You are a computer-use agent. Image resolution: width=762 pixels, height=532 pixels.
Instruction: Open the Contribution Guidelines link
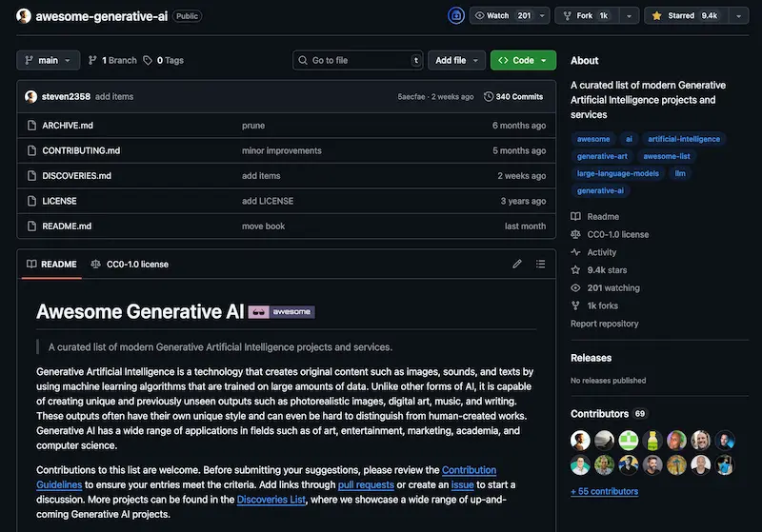[469, 470]
